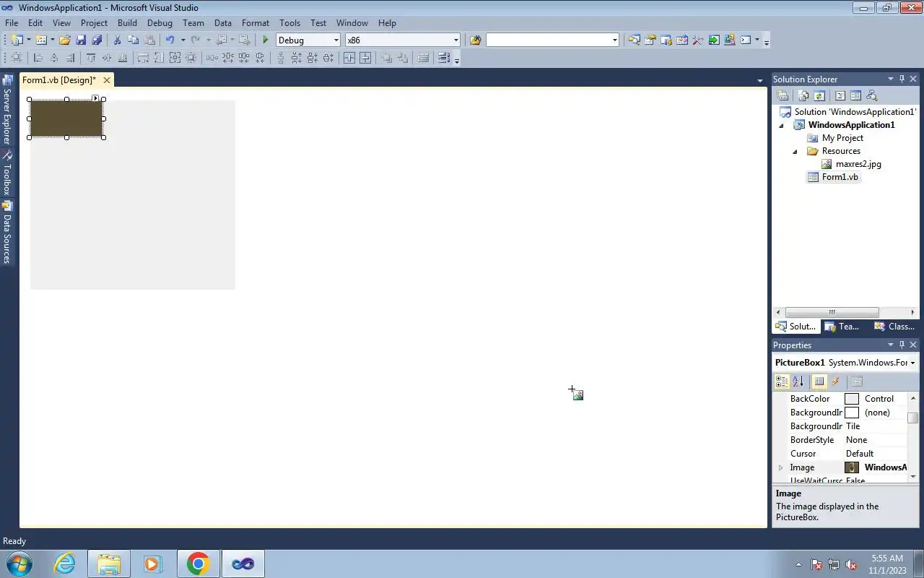924x578 pixels.
Task: Open the PictureBox smart tag arrow
Action: pos(95,98)
